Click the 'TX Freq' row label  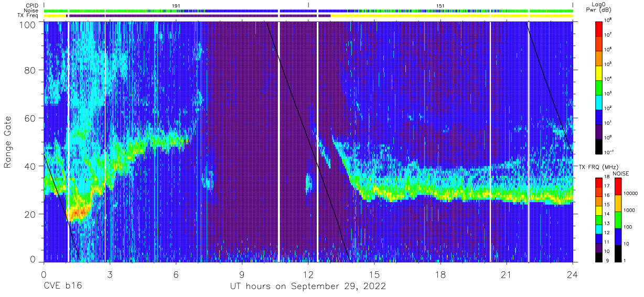click(28, 16)
